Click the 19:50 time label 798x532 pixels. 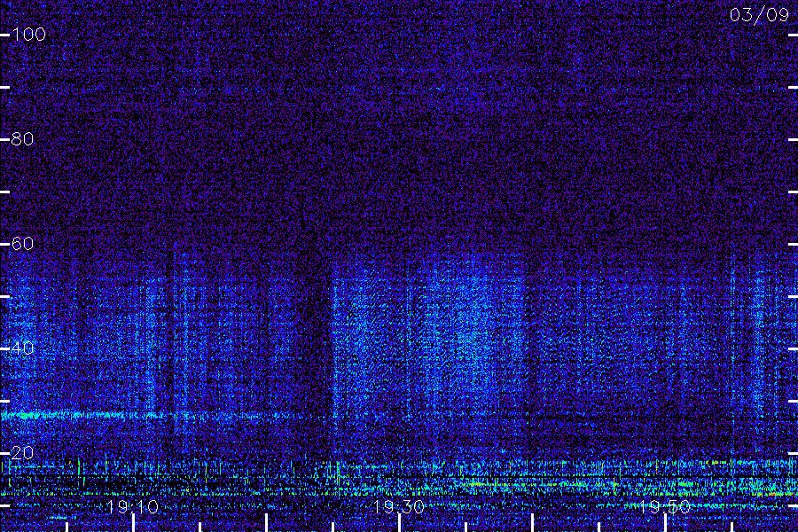pyautogui.click(x=664, y=506)
